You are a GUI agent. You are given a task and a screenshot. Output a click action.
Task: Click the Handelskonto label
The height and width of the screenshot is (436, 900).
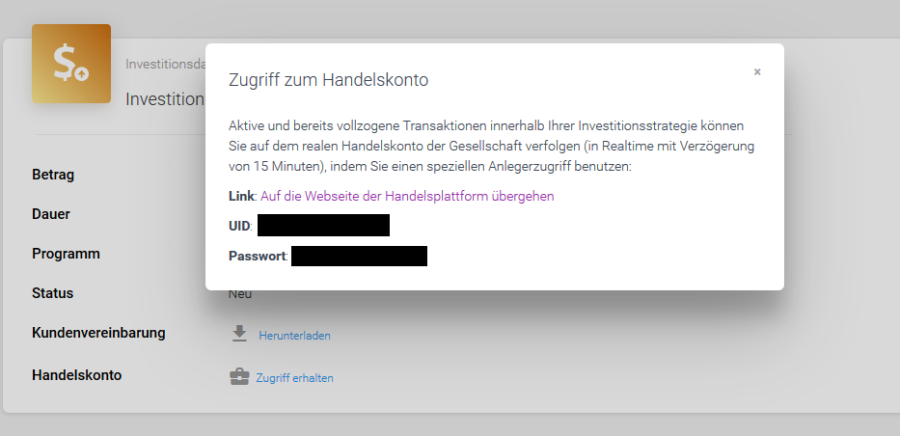pos(77,375)
